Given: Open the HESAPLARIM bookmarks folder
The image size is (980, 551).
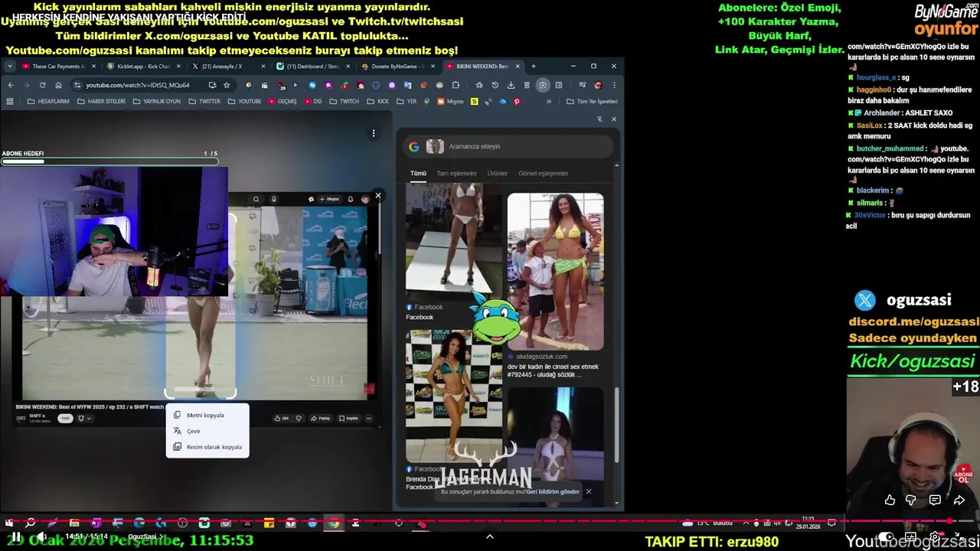Looking at the screenshot, I should coord(48,101).
